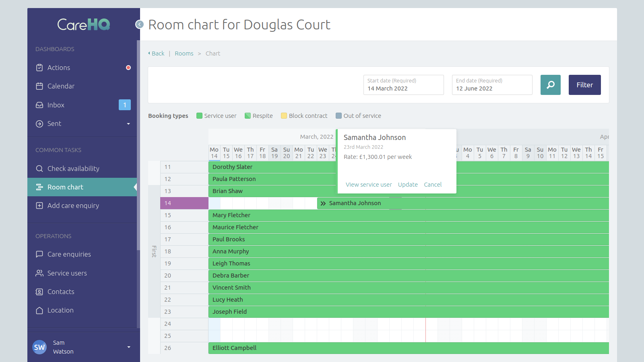Click the Block contract yellow swatch
The width and height of the screenshot is (644, 362).
pyautogui.click(x=284, y=116)
